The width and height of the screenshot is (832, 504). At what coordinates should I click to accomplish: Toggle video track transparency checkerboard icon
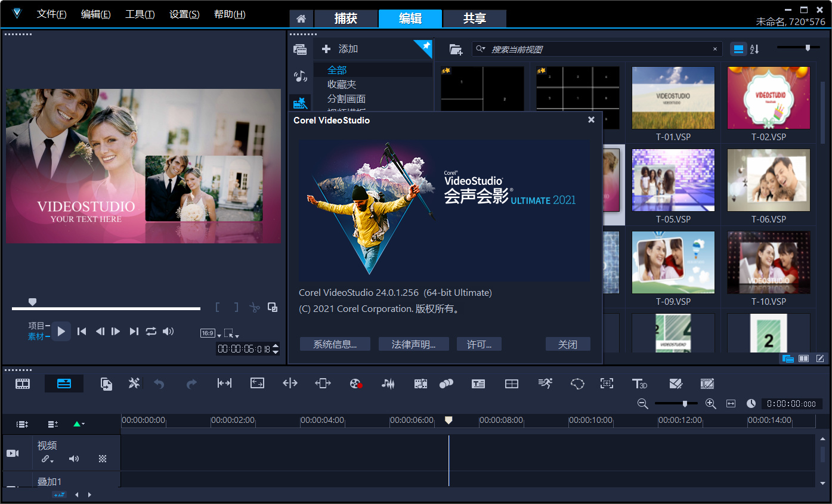tap(103, 459)
